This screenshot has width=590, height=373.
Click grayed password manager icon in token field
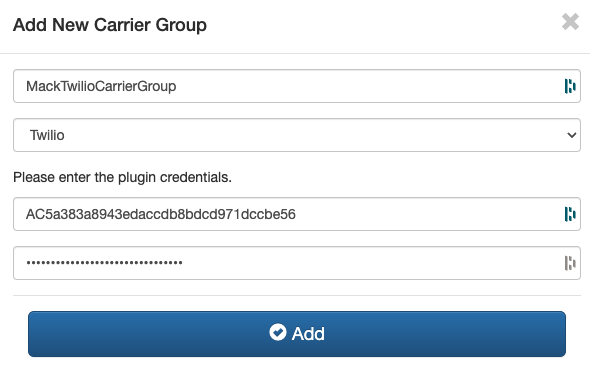click(570, 263)
